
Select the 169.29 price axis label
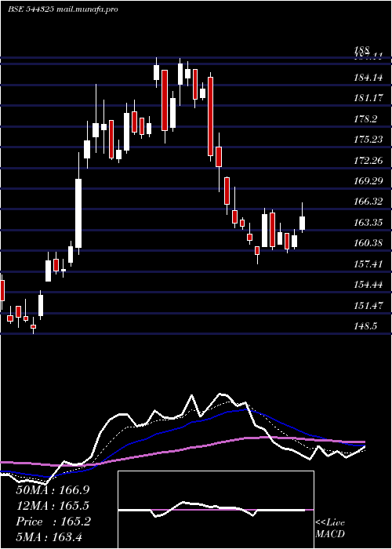coord(368,181)
